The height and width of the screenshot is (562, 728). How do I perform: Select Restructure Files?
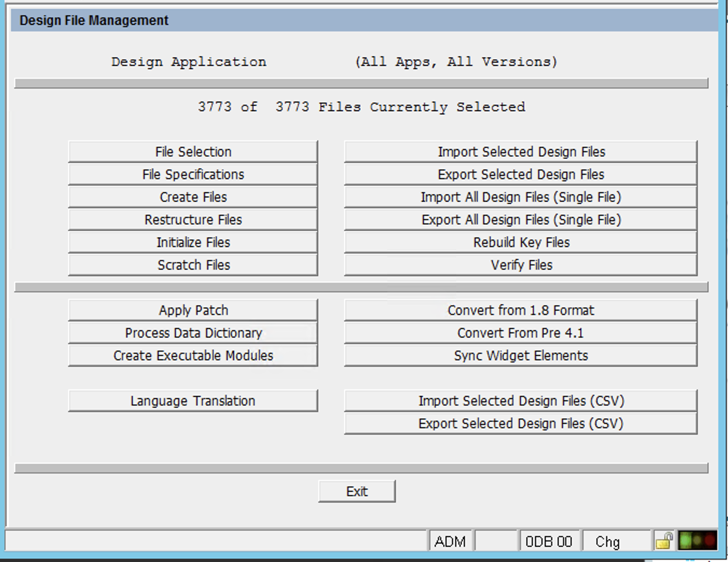(193, 220)
